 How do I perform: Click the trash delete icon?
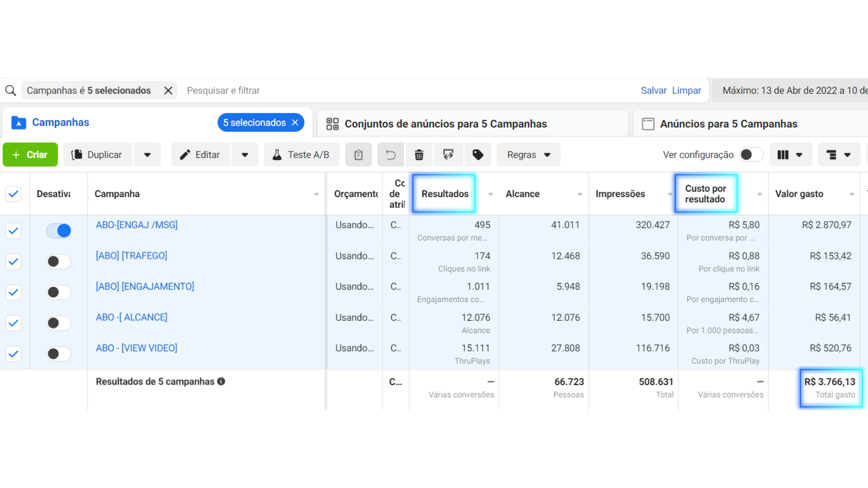[419, 155]
